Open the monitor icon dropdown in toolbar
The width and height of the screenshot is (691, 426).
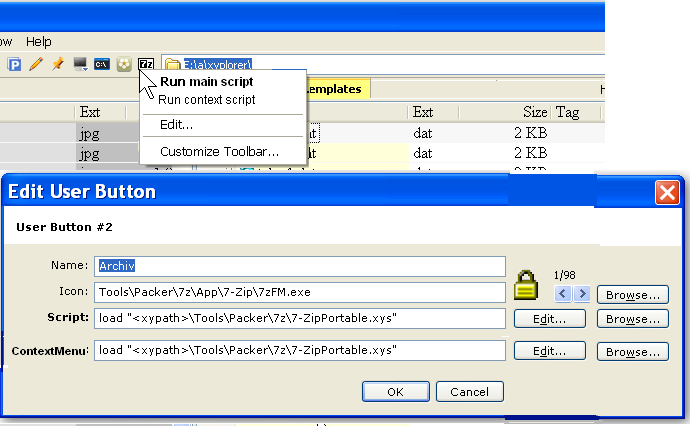click(x=80, y=64)
